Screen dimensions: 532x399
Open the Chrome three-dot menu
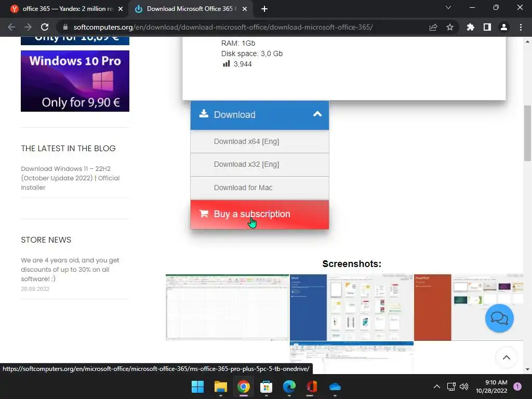pyautogui.click(x=521, y=27)
